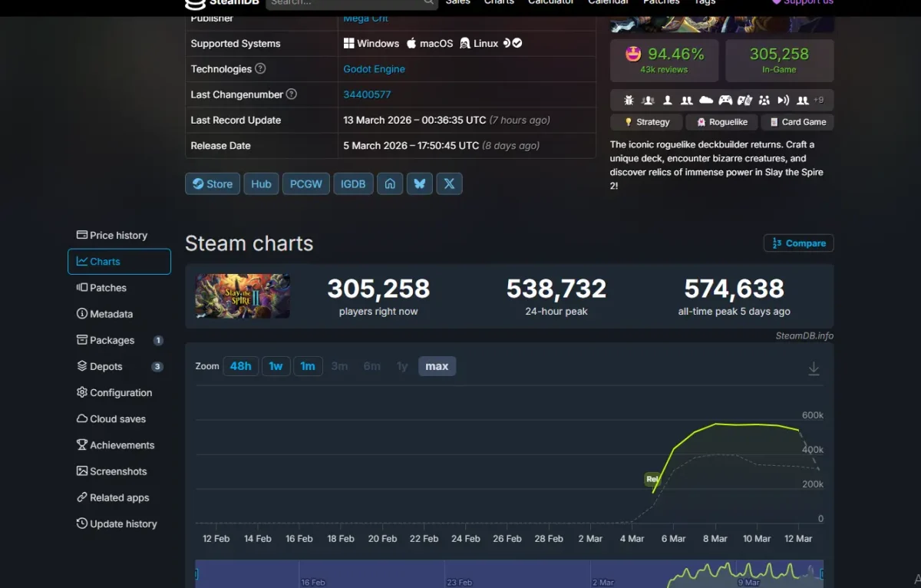The height and width of the screenshot is (588, 921).
Task: Open the Bluesky butterfly icon
Action: [420, 183]
